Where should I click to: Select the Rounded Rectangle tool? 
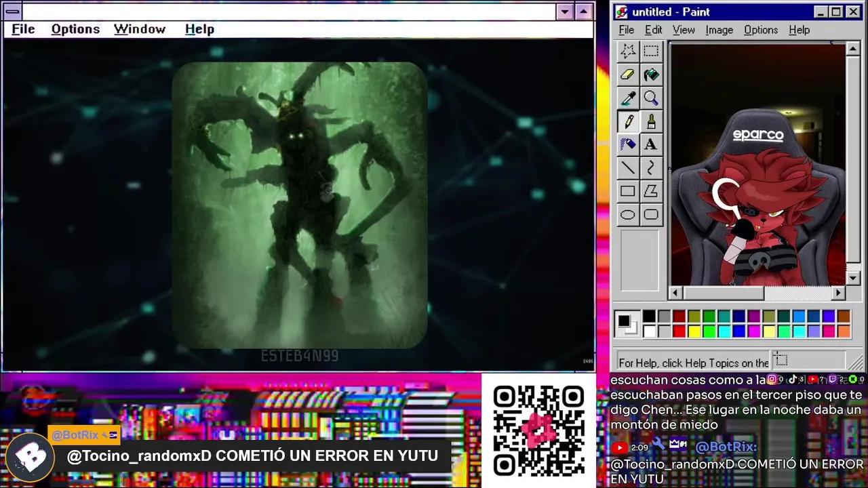point(651,215)
